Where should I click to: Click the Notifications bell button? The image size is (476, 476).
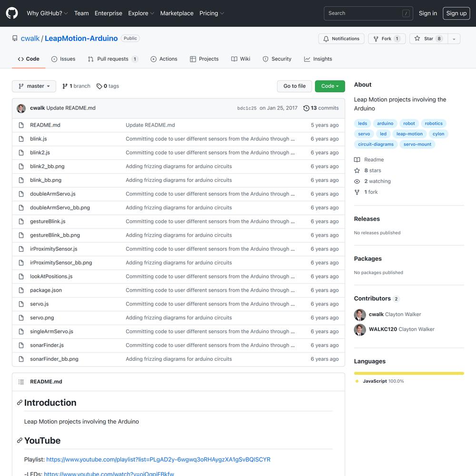click(341, 39)
